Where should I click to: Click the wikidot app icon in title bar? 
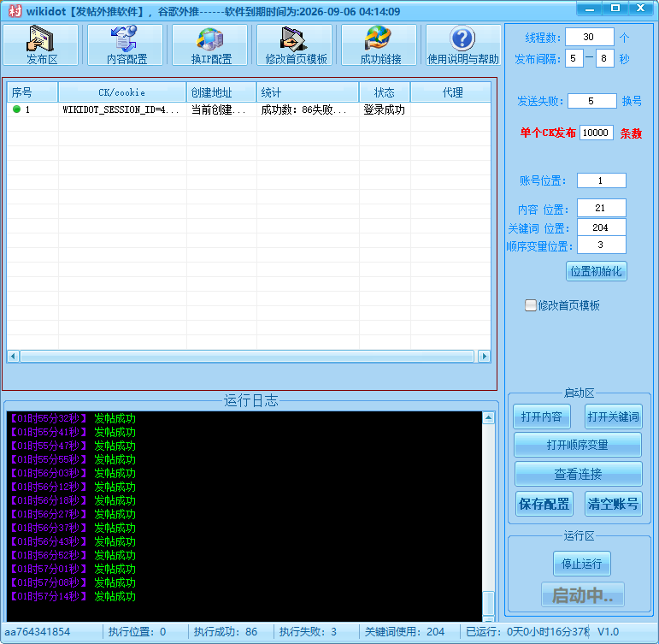[13, 10]
